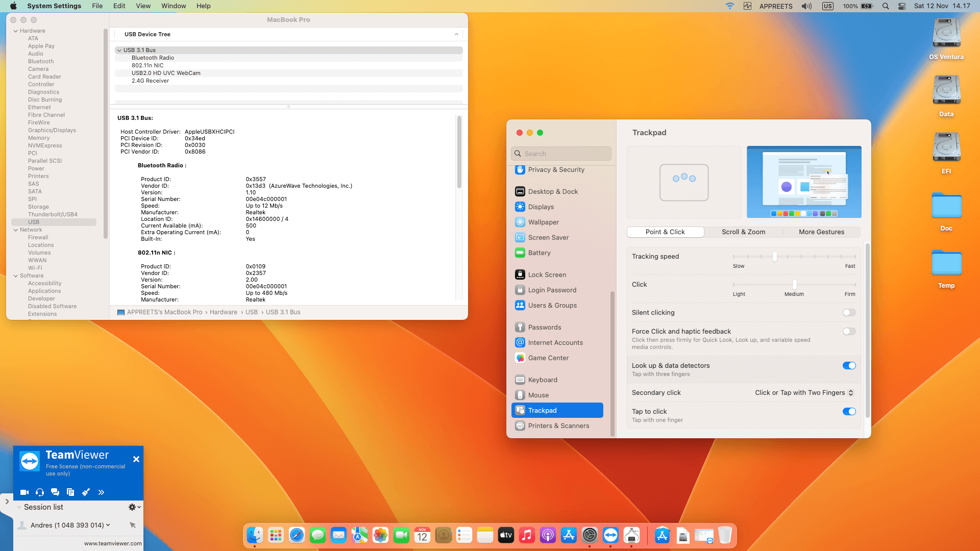Open the Trash in the Dock
Screen dimensions: 980x551
[x=725, y=535]
